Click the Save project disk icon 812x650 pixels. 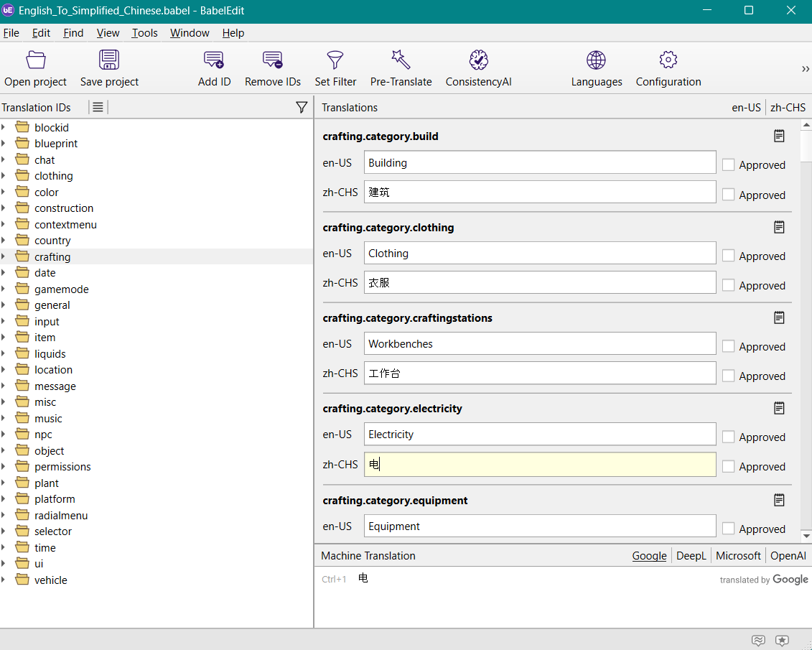click(x=109, y=60)
